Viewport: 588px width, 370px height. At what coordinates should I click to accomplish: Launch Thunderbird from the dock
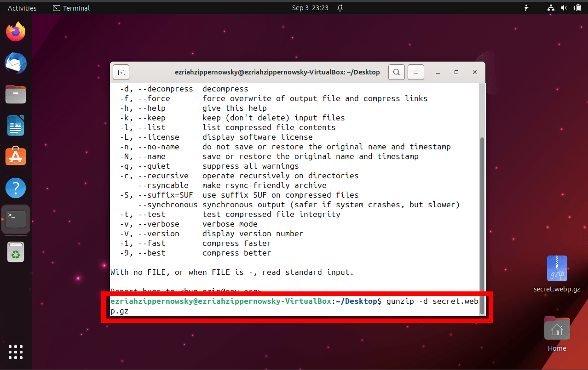15,63
